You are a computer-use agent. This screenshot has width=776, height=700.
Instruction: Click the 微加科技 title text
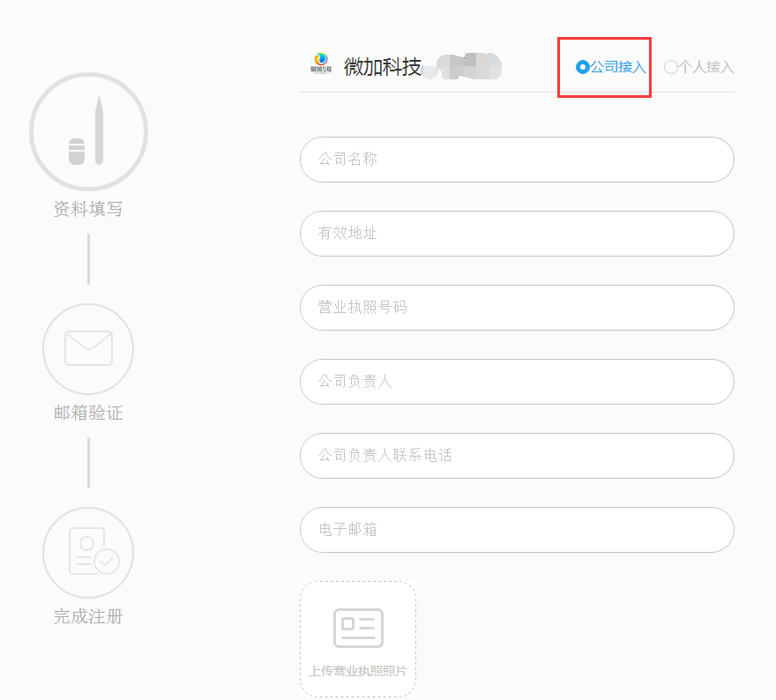pos(383,67)
